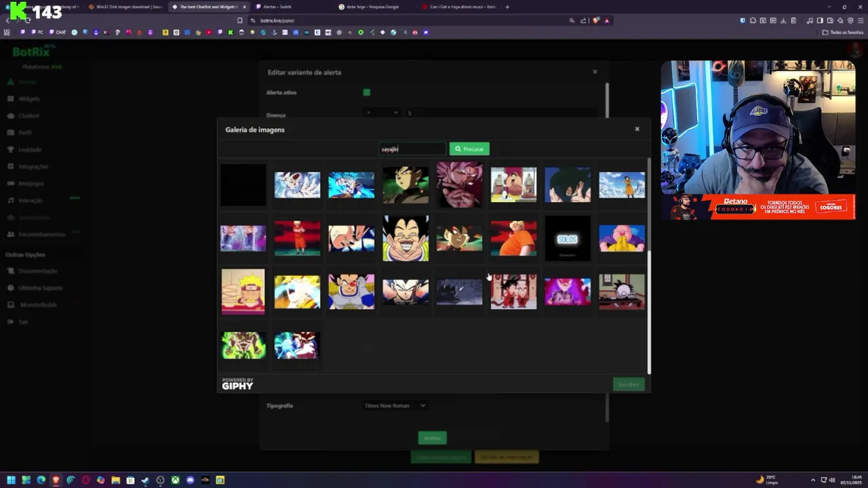Focus the gallery search field containing 'sayajin'
The width and height of the screenshot is (868, 488).
(x=412, y=149)
